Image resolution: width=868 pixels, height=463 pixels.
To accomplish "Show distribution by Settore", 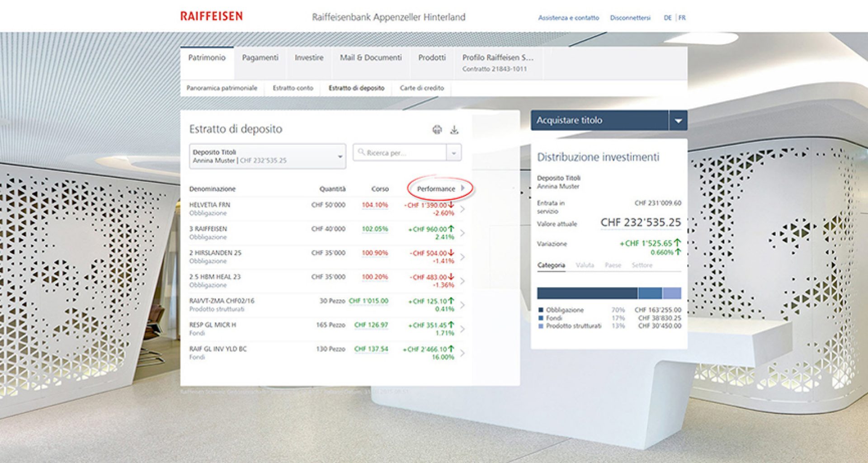I will point(642,265).
